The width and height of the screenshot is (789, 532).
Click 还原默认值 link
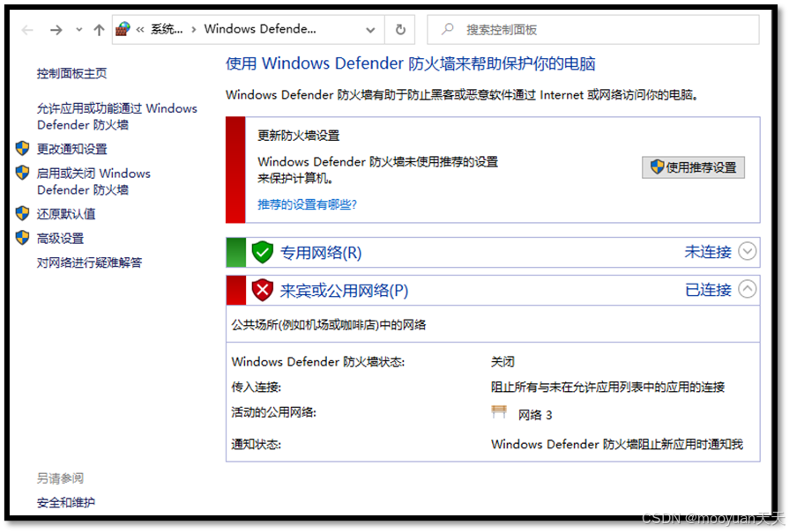point(66,214)
